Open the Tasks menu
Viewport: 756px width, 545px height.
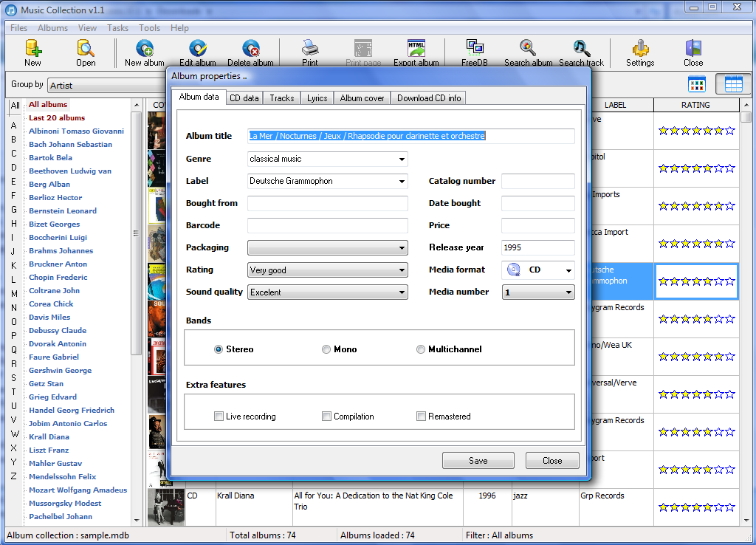click(x=117, y=28)
